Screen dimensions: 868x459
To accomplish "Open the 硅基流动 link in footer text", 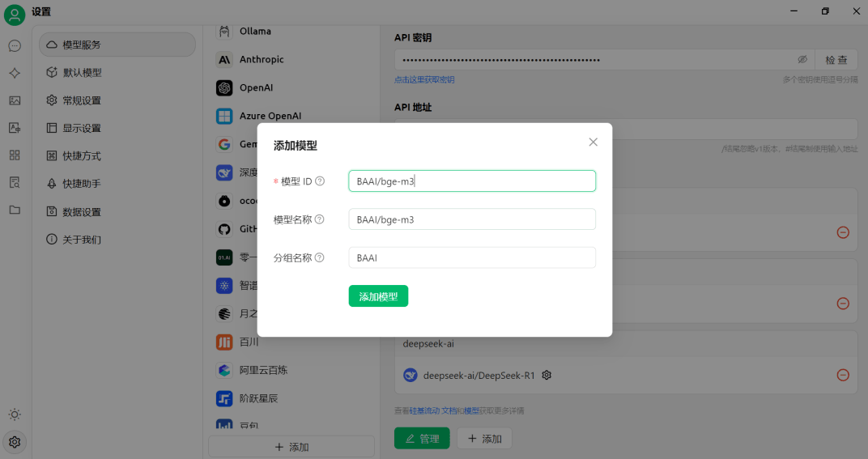I will [424, 410].
